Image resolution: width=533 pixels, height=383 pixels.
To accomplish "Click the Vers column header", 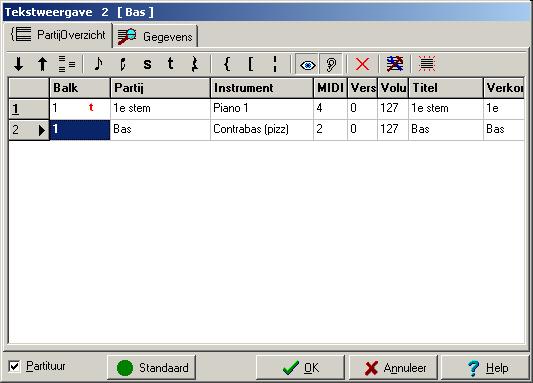I will pyautogui.click(x=363, y=88).
